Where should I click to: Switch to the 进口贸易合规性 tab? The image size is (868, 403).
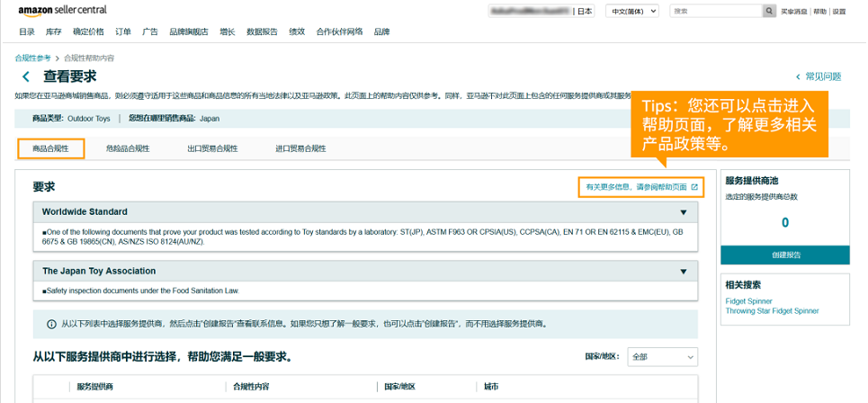pos(300,148)
